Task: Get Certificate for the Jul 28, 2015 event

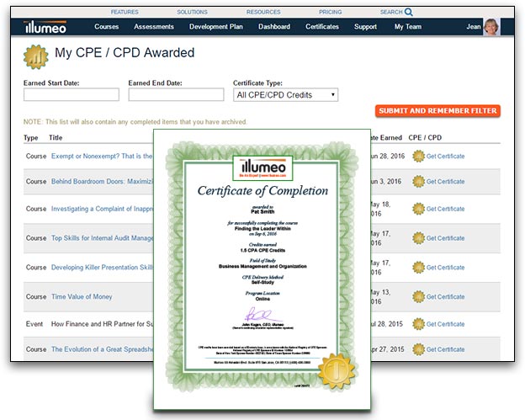Action: 445,324
